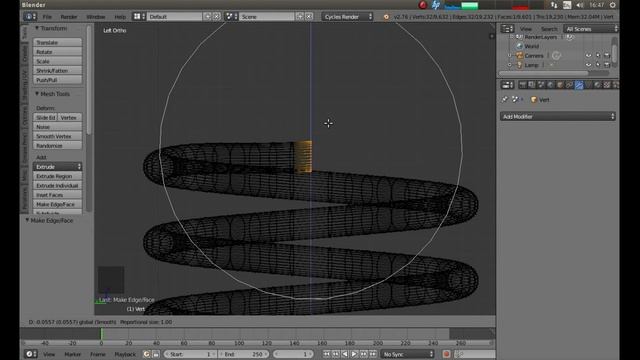Click the Rotate button
Image resolution: width=640 pixels, height=360 pixels.
pyautogui.click(x=57, y=52)
